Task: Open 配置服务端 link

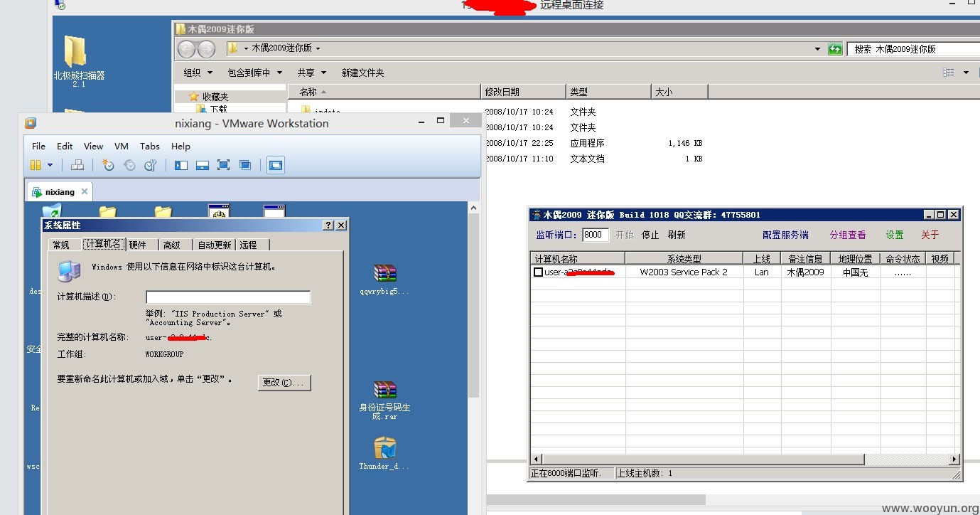Action: 785,235
